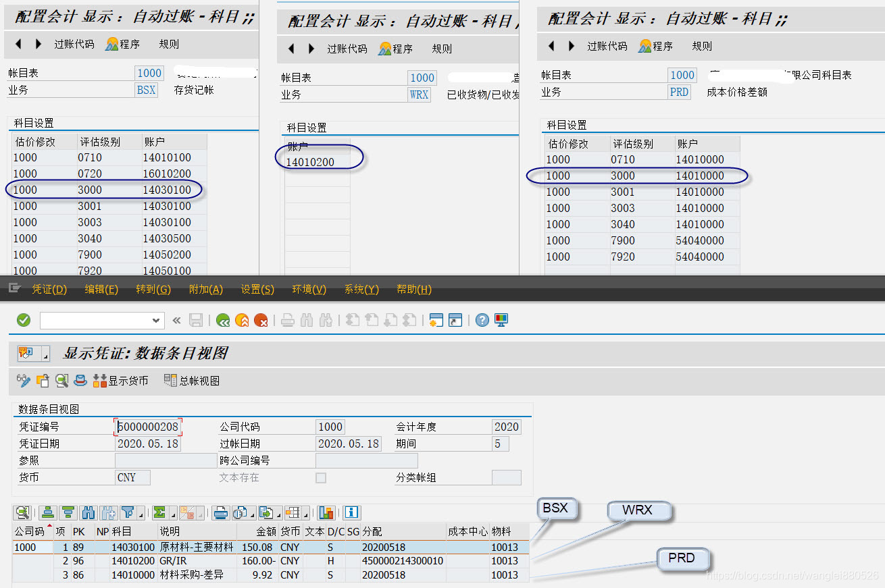The height and width of the screenshot is (588, 885).
Task: Open the 转到(G) menu
Action: pos(153,289)
